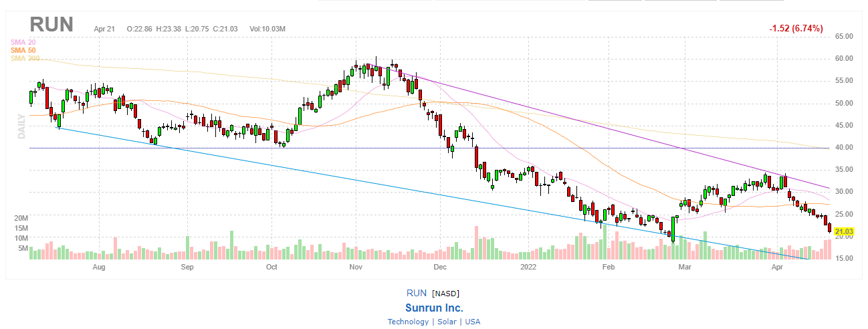
Task: Click the Nov date axis label
Action: pyautogui.click(x=355, y=267)
